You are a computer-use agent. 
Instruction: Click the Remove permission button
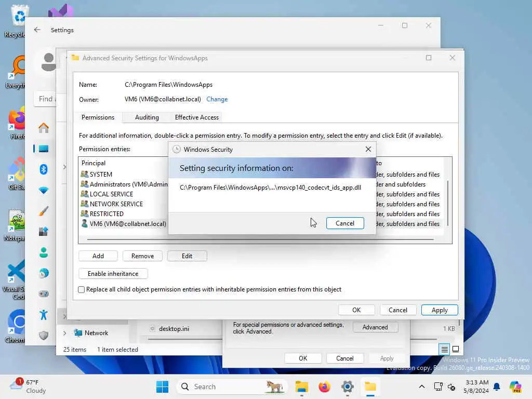point(142,256)
